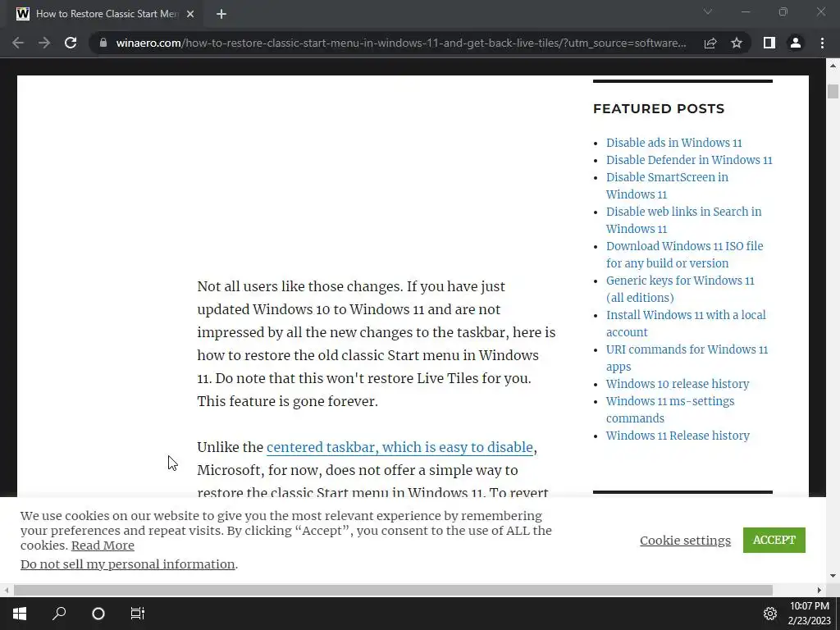Open Chrome three-dot menu
The image size is (840, 630).
click(x=822, y=43)
